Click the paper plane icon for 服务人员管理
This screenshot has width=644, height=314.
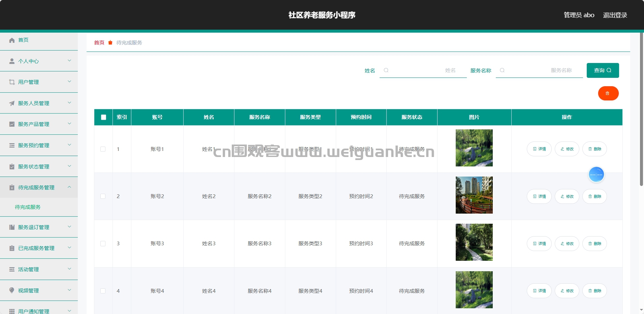click(x=12, y=103)
